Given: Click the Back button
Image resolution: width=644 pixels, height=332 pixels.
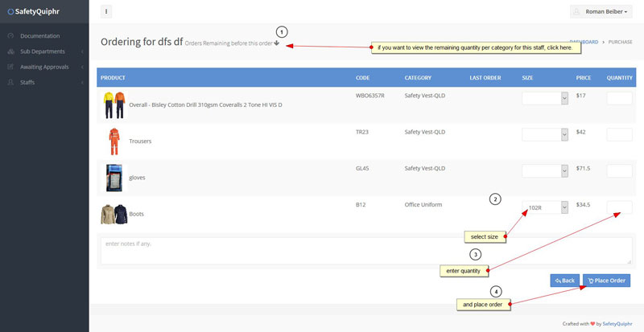Looking at the screenshot, I should 564,281.
